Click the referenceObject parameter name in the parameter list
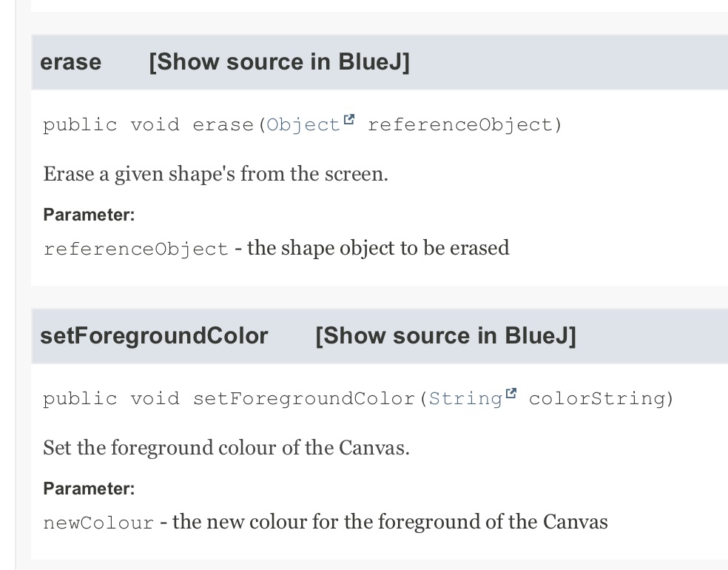 coord(135,249)
